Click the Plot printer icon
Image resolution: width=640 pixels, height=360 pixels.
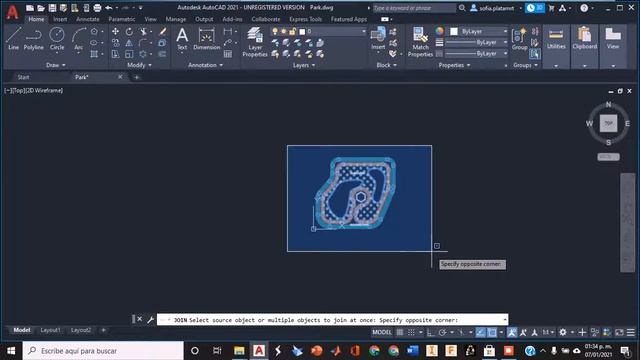coord(97,8)
